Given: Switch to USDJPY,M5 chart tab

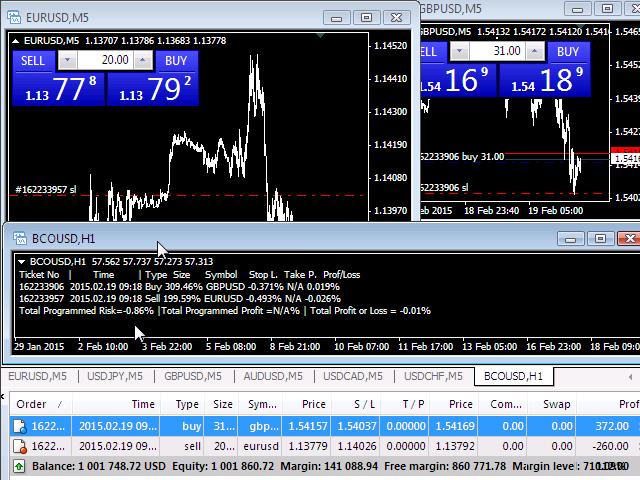Looking at the screenshot, I should [x=115, y=376].
